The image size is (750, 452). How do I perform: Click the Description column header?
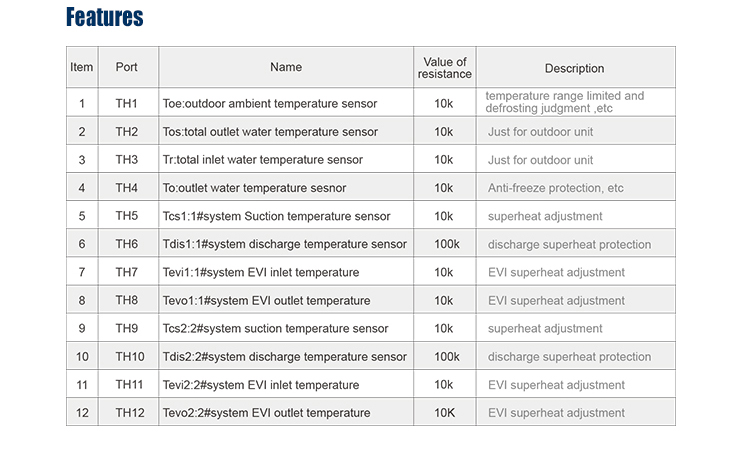point(574,68)
